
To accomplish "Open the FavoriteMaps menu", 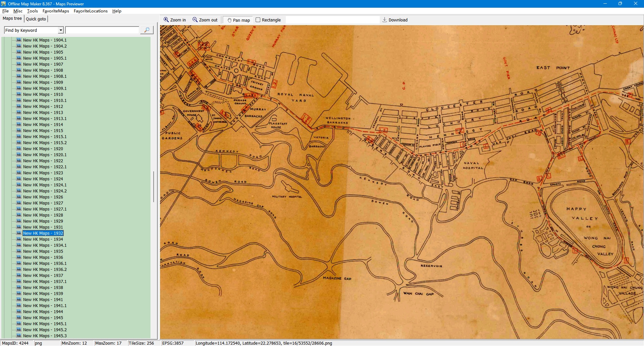I will pyautogui.click(x=56, y=11).
